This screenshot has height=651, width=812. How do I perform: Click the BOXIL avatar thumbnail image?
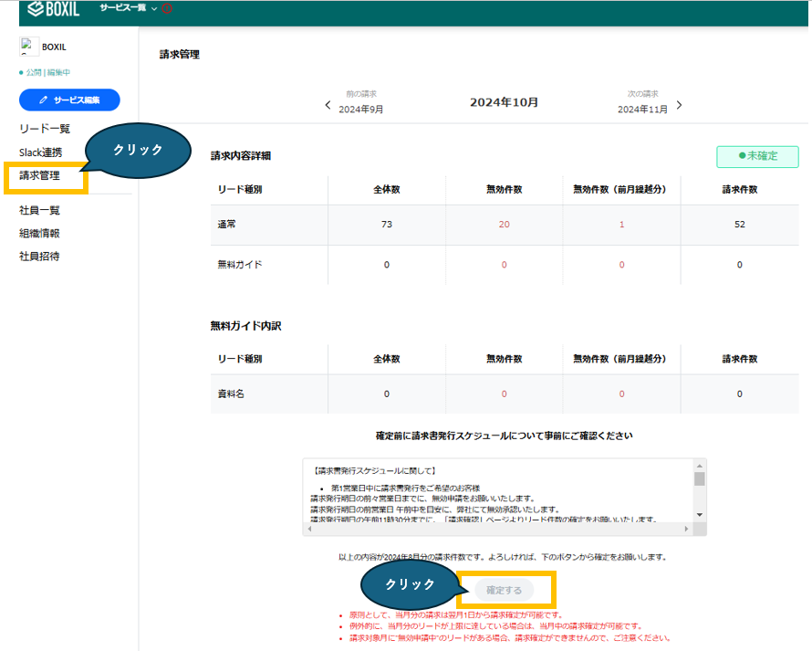tap(29, 47)
